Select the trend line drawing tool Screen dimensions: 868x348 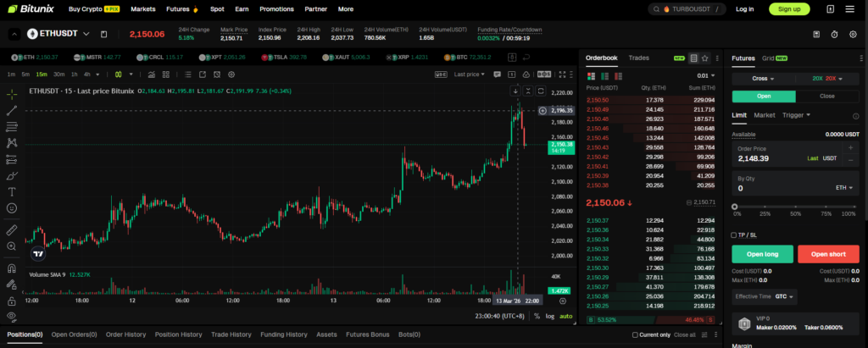click(11, 111)
